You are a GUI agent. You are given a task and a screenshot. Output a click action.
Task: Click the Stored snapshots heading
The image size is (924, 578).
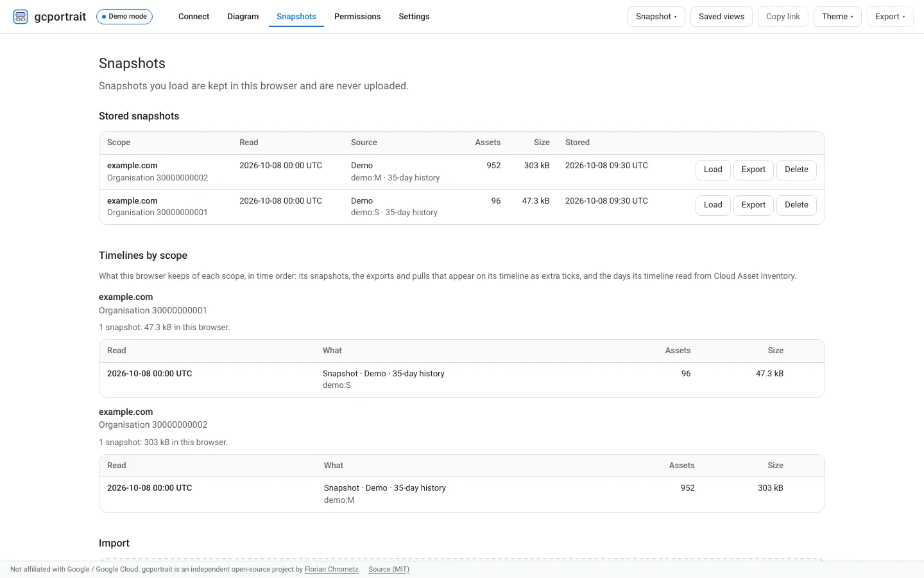(139, 116)
